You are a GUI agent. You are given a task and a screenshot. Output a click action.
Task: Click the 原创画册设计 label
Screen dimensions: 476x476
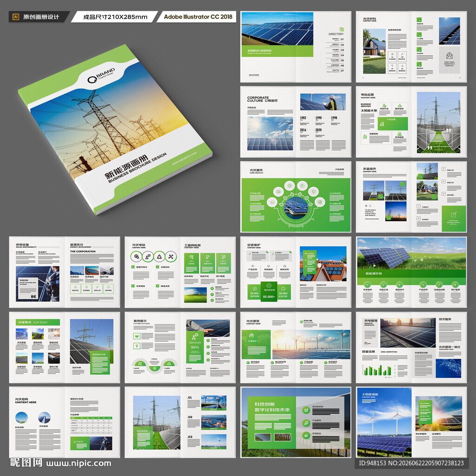point(41,17)
